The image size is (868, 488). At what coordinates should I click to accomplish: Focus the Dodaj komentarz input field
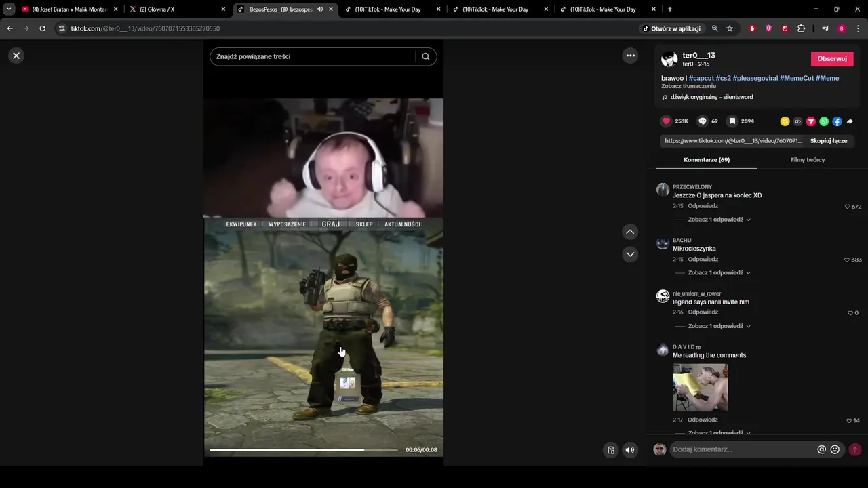(743, 449)
